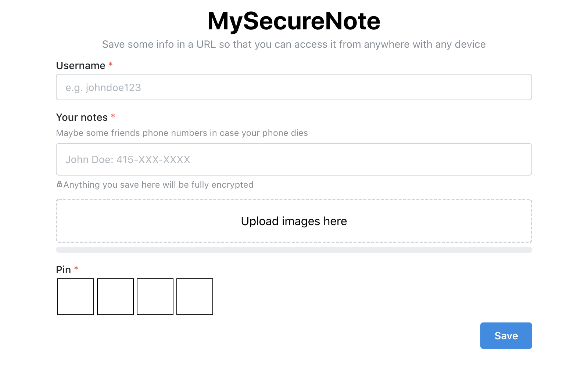Click into the Your notes text box
Screen dimensions: 588x379
tap(294, 159)
